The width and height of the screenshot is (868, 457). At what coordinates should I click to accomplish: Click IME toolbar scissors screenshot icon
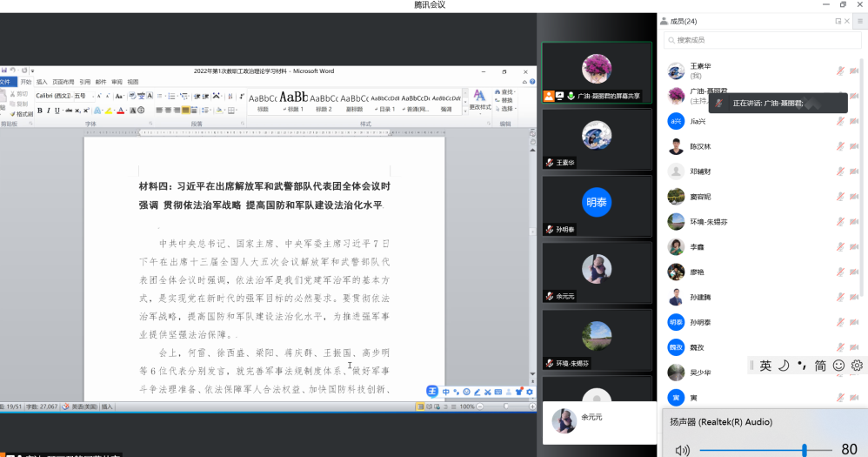[488, 392]
